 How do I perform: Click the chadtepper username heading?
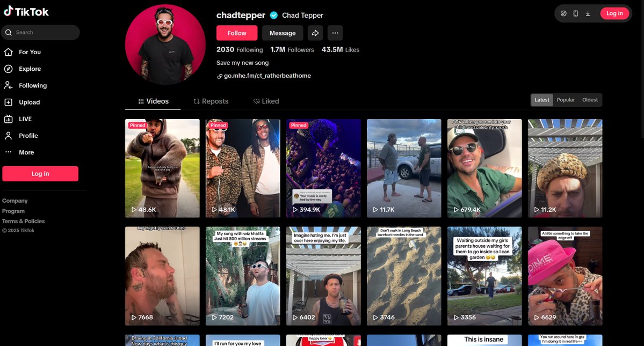pyautogui.click(x=241, y=15)
